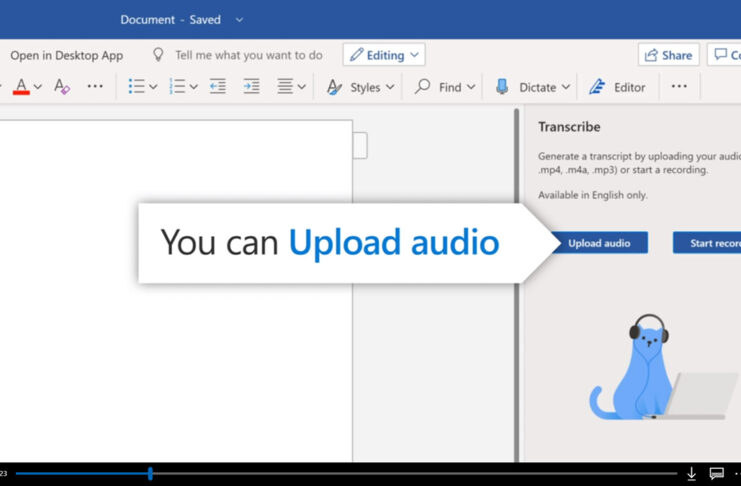Open the font color dropdown arrow
The height and width of the screenshot is (486, 741).
coord(38,87)
